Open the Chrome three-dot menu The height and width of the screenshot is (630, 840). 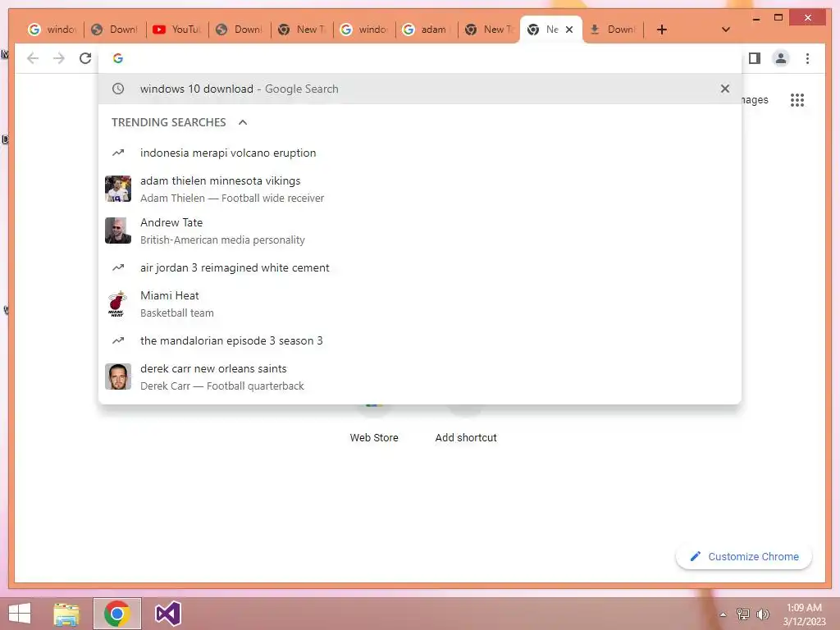tap(807, 58)
